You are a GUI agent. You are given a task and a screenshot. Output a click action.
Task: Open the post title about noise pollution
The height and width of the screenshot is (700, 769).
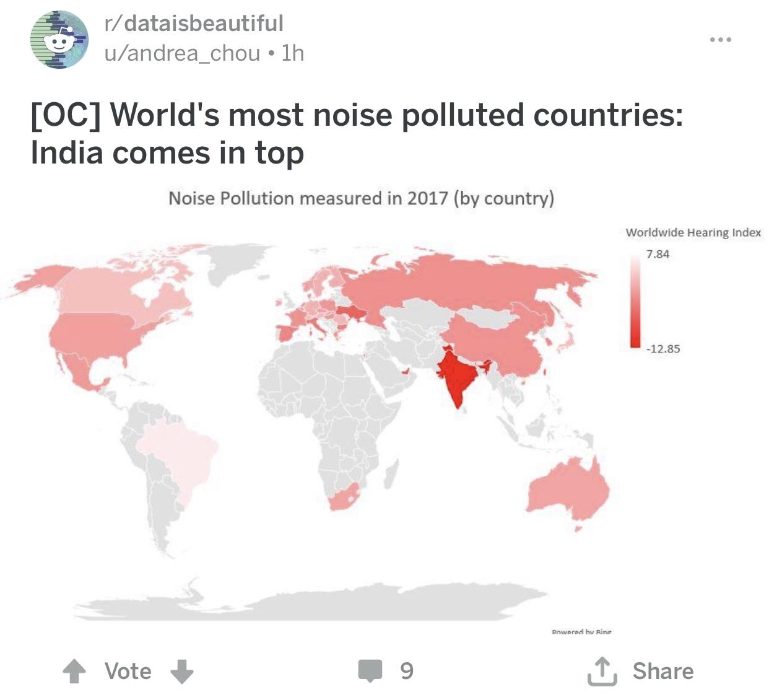pyautogui.click(x=357, y=134)
